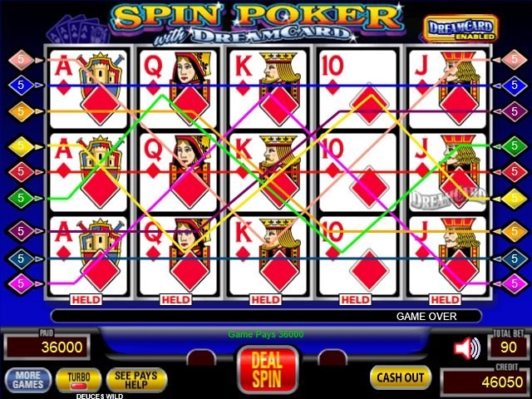
Task: Click the left-side red payline diamond
Action: pos(21,172)
